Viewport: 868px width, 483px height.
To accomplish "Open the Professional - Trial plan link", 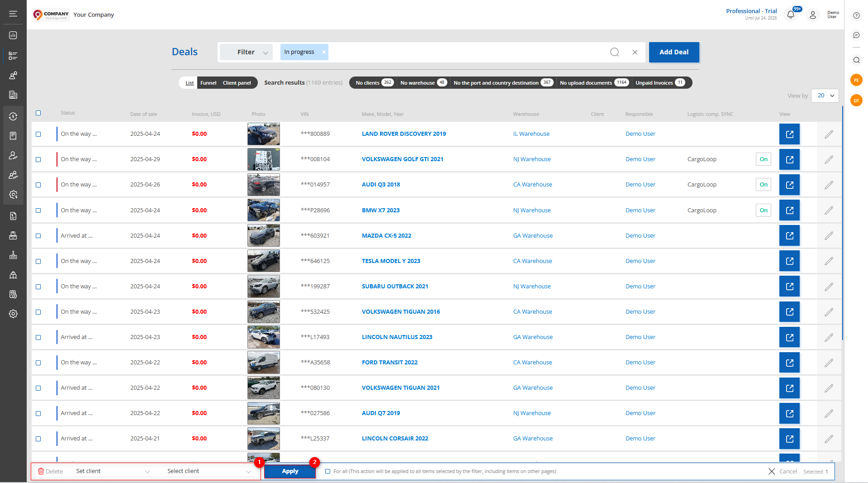I will pyautogui.click(x=751, y=11).
